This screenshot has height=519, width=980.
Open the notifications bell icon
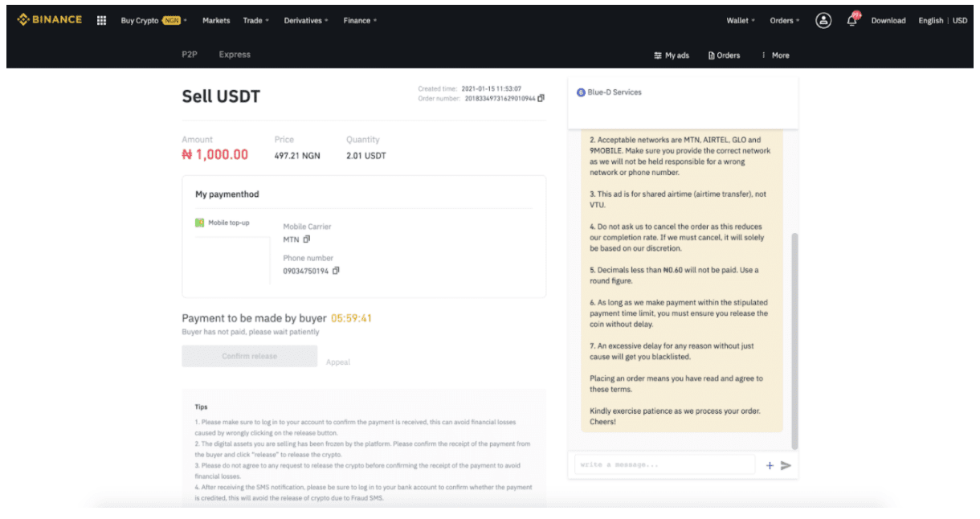(852, 20)
